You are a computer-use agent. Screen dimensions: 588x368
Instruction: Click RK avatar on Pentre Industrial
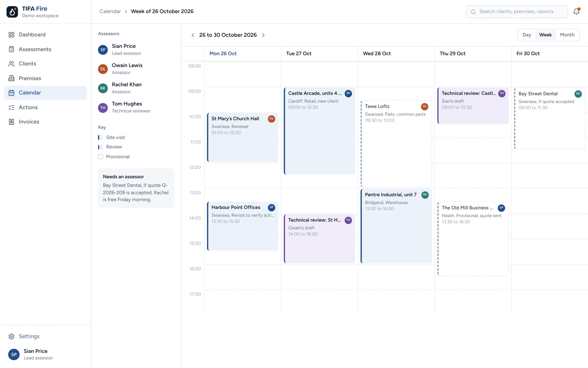coord(425,195)
